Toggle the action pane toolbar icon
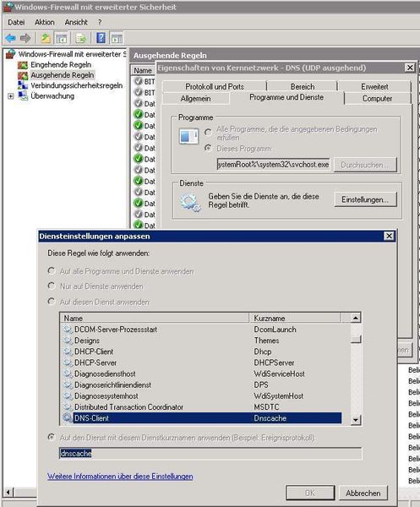This screenshot has width=420, height=507. click(117, 38)
